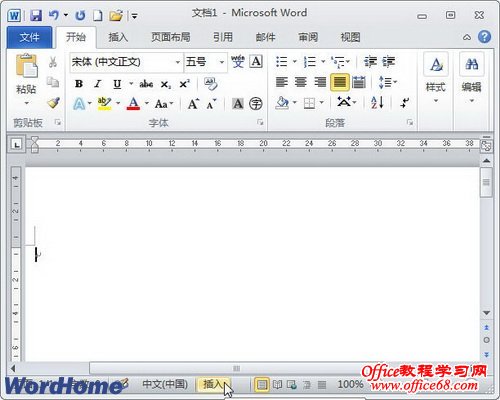Click the Cut scissors icon
Screen dimensions: 500x400
[53, 62]
